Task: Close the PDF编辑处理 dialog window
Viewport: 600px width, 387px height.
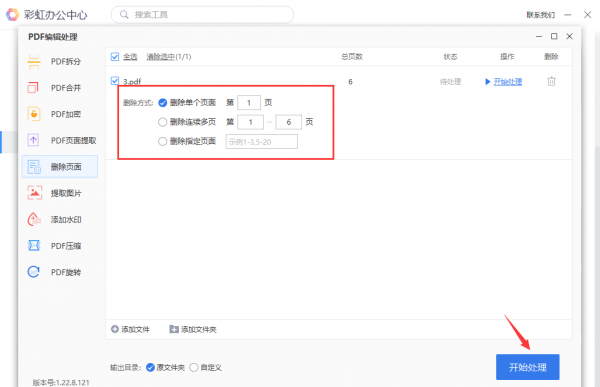Action: click(x=569, y=36)
